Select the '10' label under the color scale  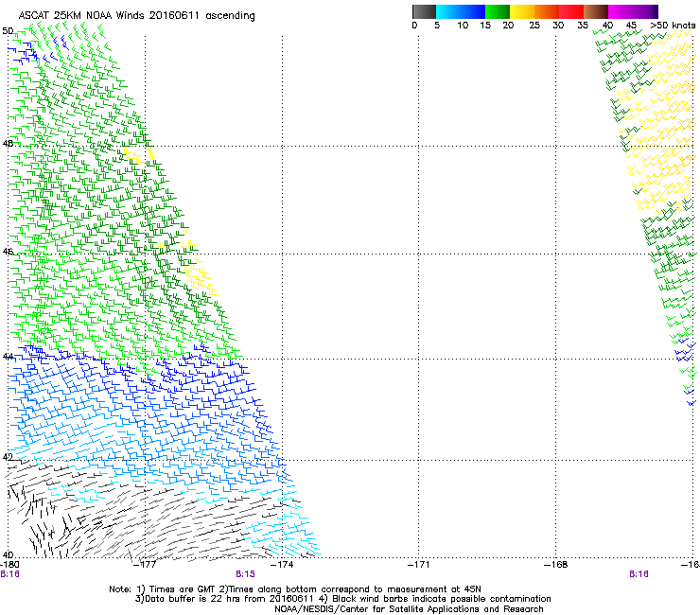click(x=463, y=26)
